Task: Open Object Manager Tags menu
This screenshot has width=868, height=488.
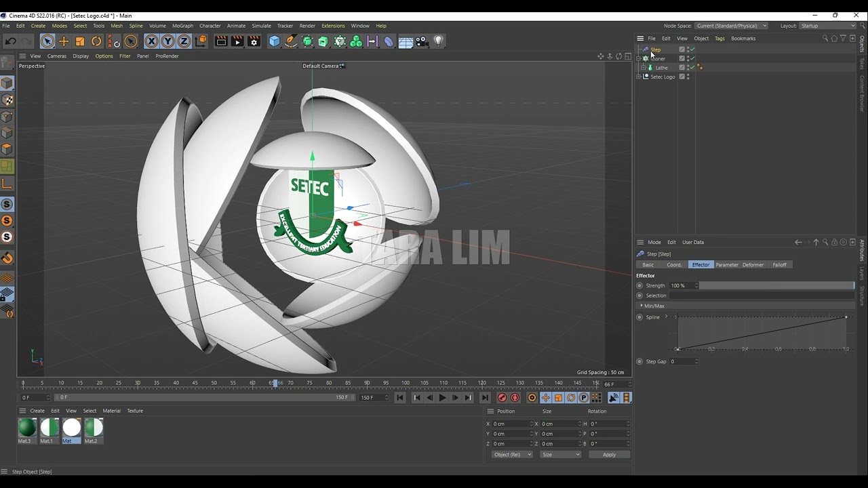Action: (719, 39)
